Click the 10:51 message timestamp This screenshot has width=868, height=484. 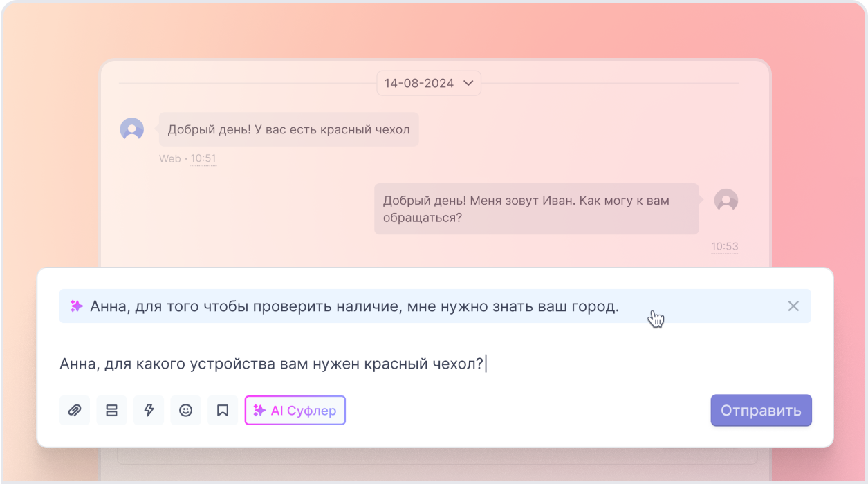[203, 158]
